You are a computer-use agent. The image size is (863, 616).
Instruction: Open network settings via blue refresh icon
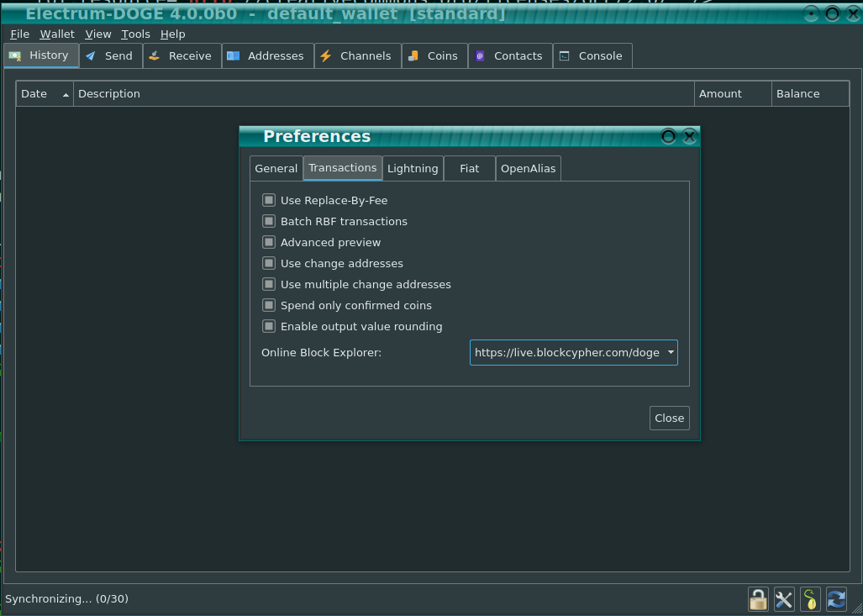tap(836, 599)
